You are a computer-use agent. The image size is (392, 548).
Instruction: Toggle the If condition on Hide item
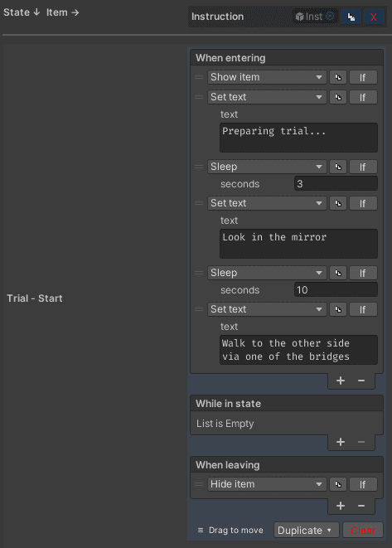(363, 484)
